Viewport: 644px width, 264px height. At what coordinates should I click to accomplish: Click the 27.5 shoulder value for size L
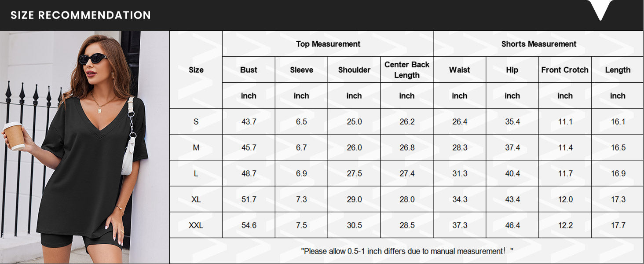[x=354, y=173]
